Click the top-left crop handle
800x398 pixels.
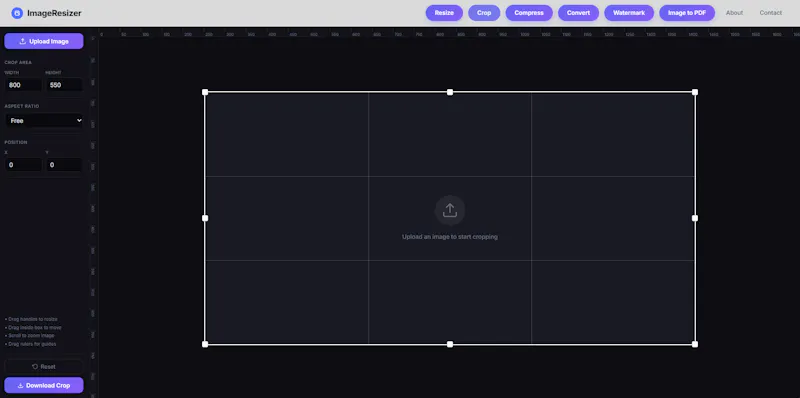(205, 92)
